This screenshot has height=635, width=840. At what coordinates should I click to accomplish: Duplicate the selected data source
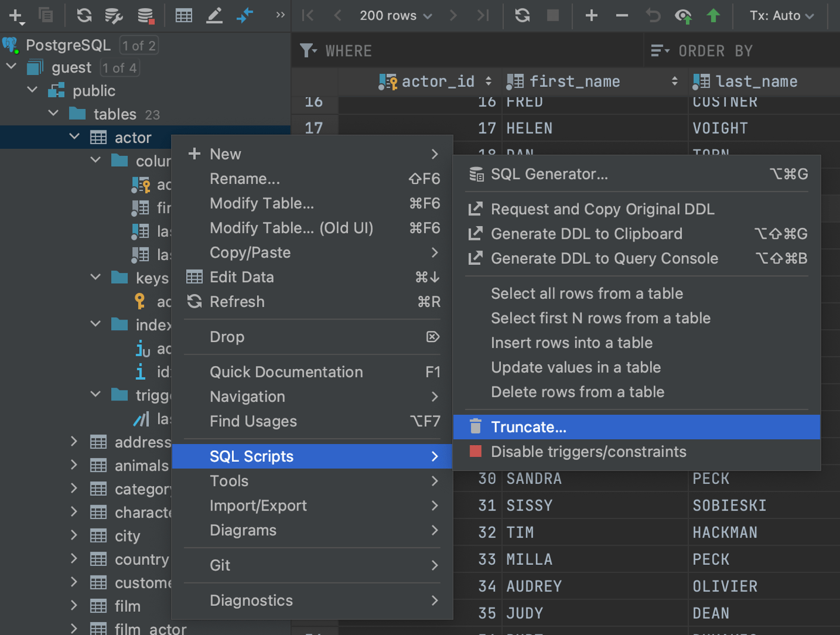pos(47,15)
